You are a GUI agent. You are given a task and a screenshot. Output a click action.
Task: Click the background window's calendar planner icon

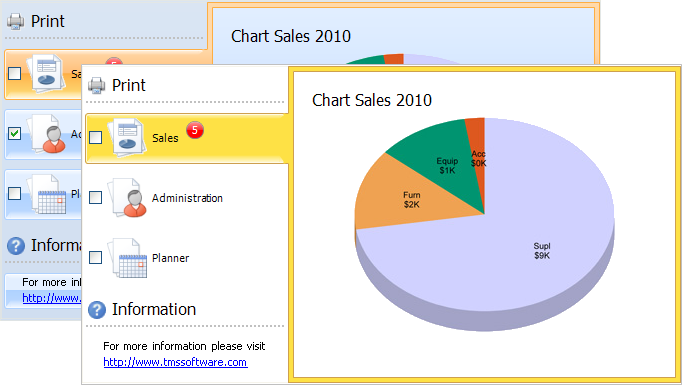pyautogui.click(x=47, y=194)
